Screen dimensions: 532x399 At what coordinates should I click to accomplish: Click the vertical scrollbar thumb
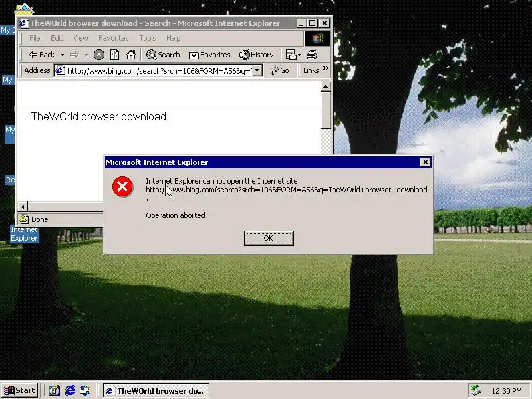325,110
